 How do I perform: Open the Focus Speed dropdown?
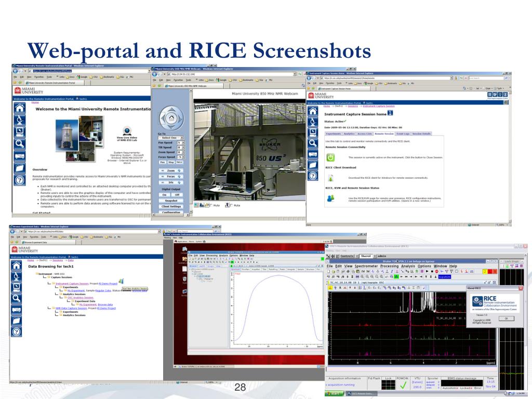pos(181,157)
